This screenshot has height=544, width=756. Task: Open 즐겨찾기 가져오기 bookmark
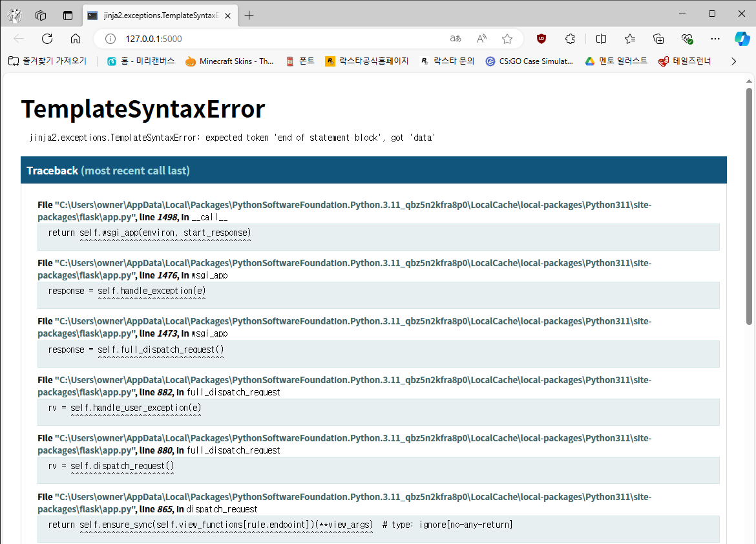(x=47, y=61)
